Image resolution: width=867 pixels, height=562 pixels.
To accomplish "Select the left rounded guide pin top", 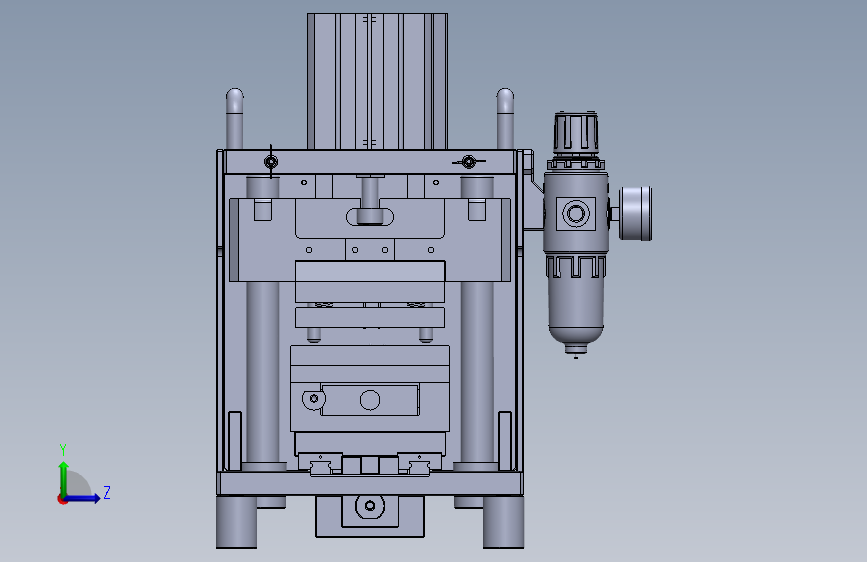I will tap(234, 118).
